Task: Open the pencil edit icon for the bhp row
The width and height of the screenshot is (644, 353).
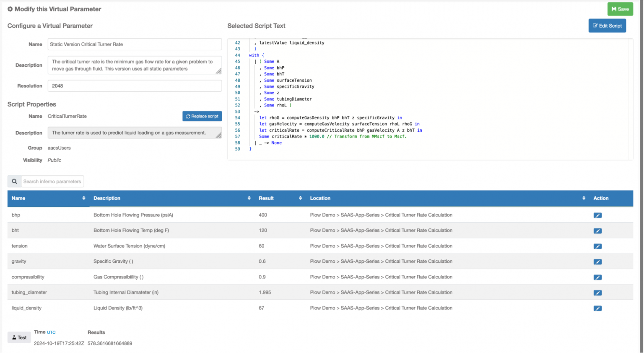Action: [x=597, y=215]
